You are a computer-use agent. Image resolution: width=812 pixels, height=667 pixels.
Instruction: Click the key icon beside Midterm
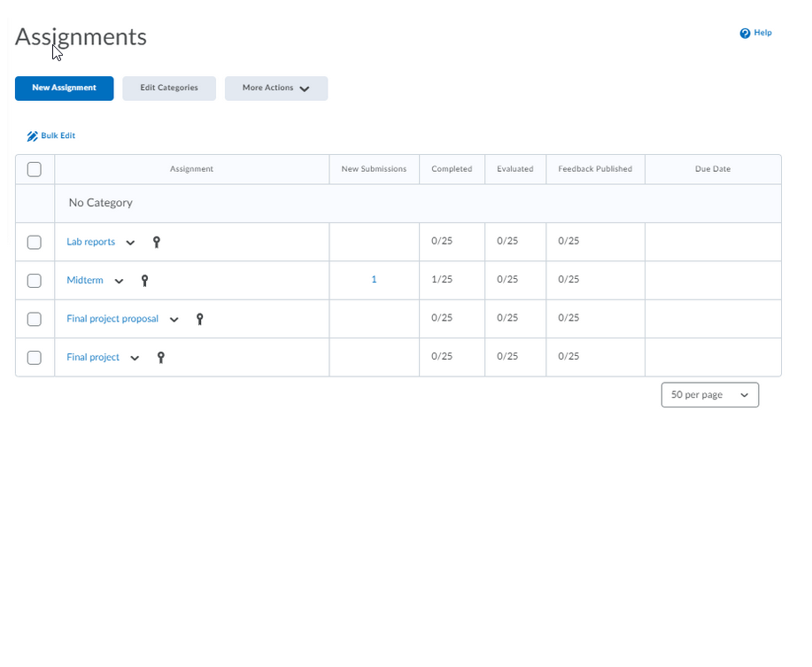[x=145, y=281]
